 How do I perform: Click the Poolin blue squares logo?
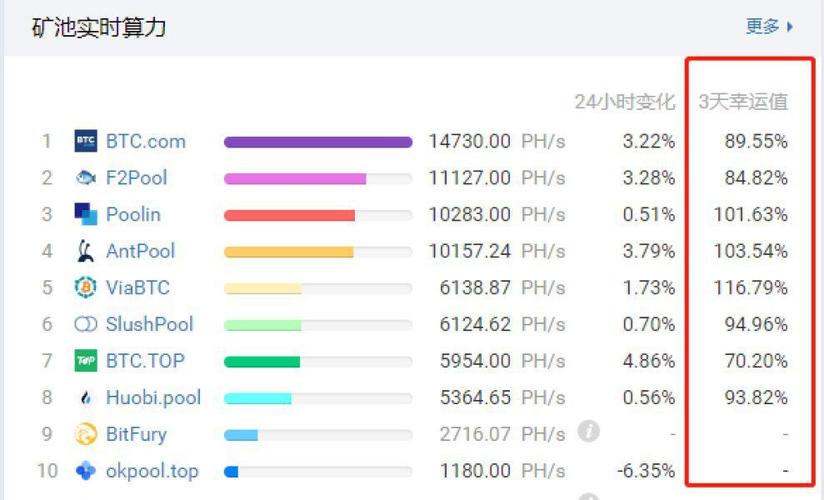86,214
